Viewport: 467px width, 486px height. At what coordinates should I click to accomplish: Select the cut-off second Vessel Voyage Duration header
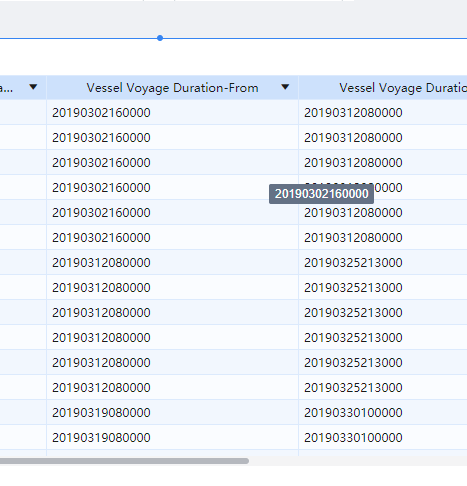[x=383, y=88]
